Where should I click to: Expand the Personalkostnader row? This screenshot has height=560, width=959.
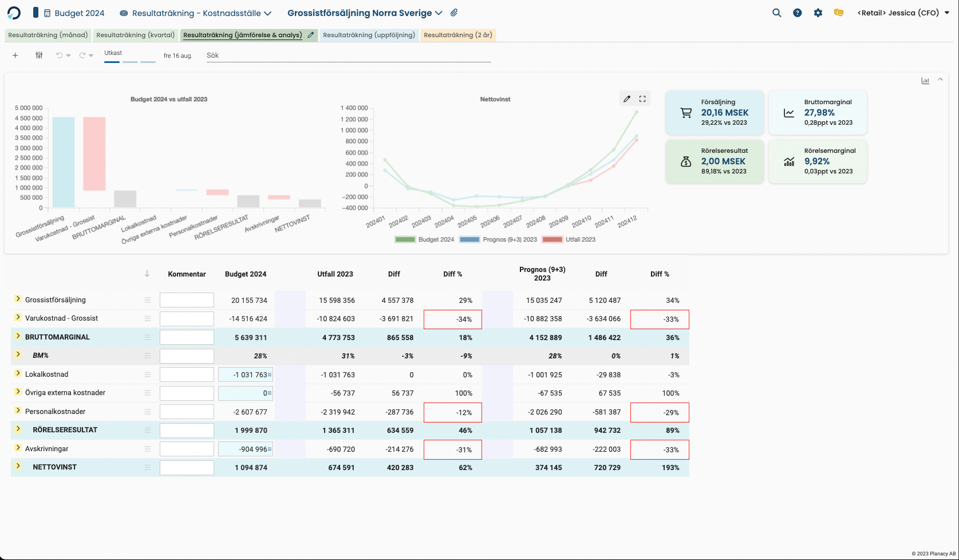18,411
